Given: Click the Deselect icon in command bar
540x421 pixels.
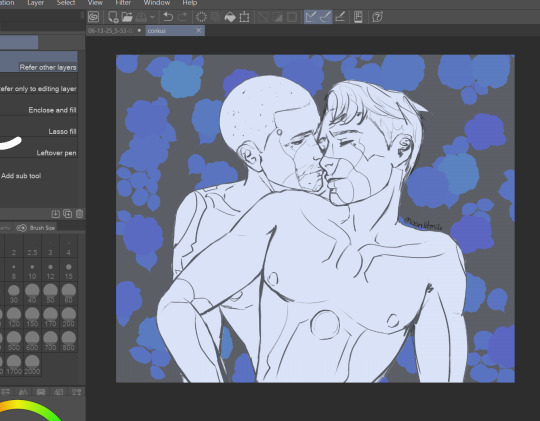Looking at the screenshot, I should coord(263,17).
